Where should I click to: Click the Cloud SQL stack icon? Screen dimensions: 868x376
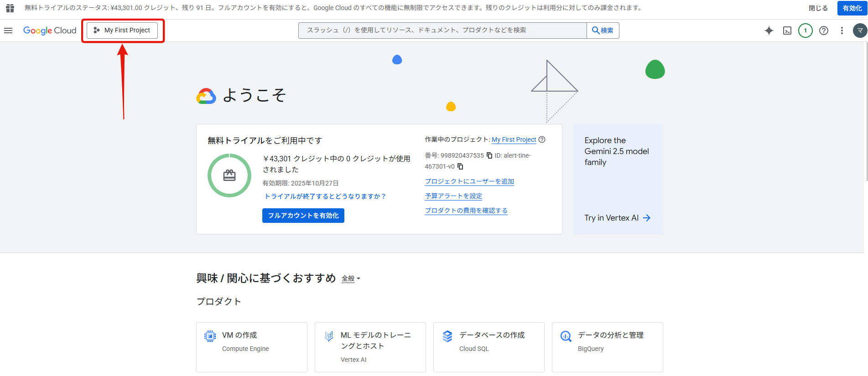click(x=447, y=336)
